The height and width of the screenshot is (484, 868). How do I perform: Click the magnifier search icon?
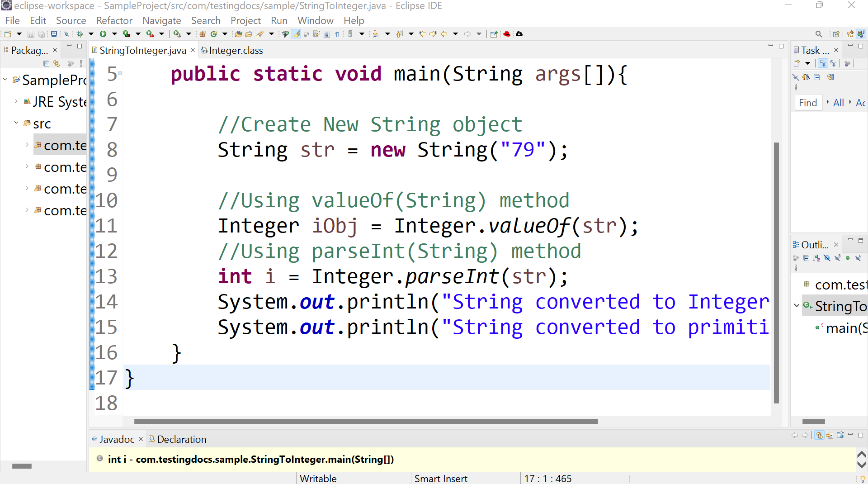click(x=818, y=34)
